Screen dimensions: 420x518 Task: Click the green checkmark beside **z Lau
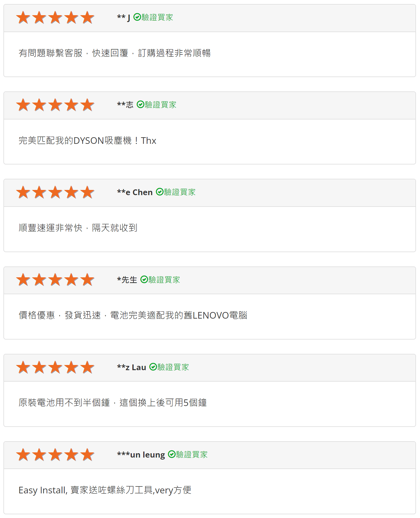point(153,367)
